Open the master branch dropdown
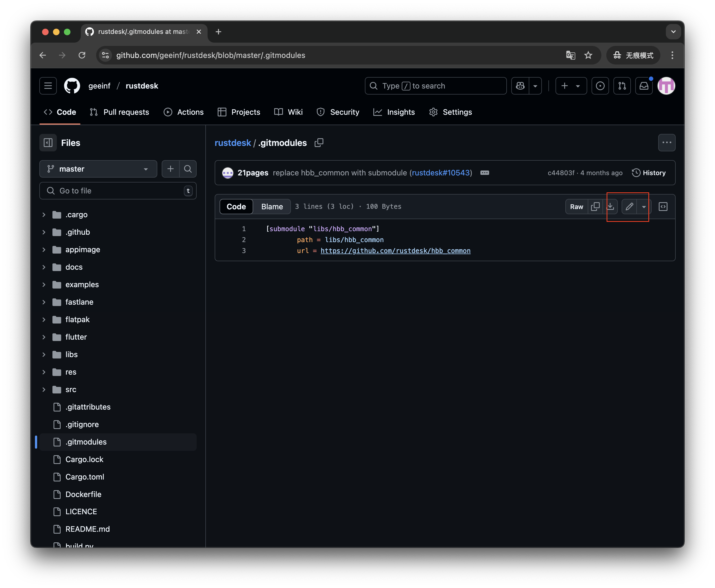The height and width of the screenshot is (588, 715). 98,169
